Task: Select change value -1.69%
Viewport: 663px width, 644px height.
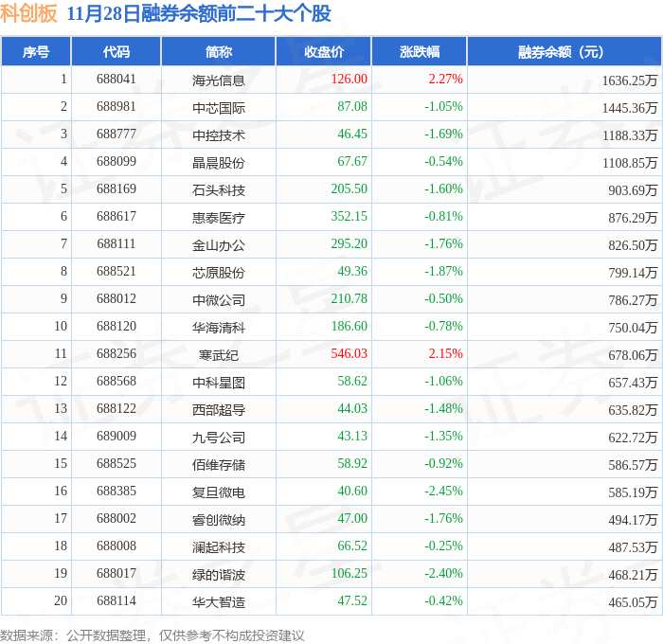Action: [443, 134]
